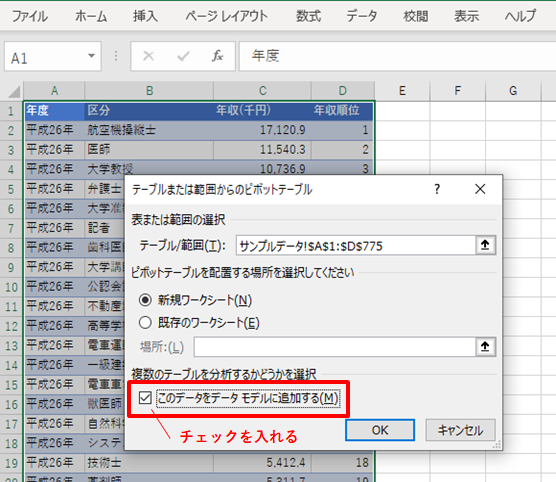Open the 挿入 ribbon tab
556x482 pixels.
(x=145, y=16)
